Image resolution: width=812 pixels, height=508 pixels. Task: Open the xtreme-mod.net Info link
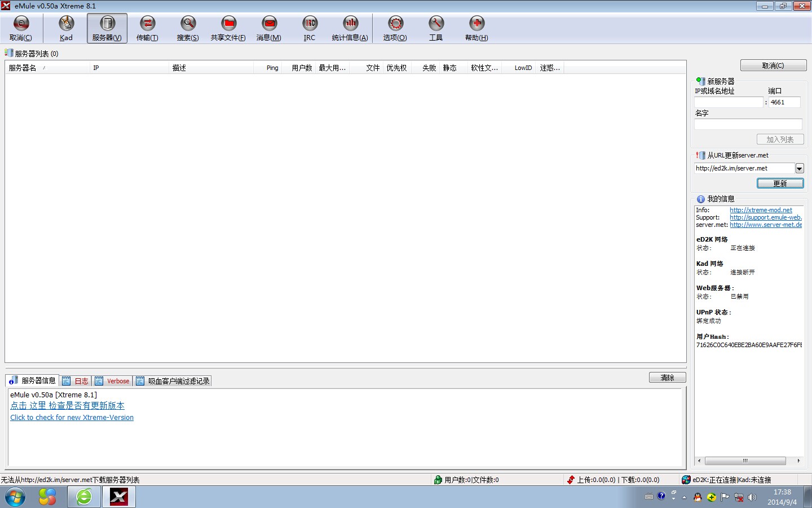click(x=761, y=210)
